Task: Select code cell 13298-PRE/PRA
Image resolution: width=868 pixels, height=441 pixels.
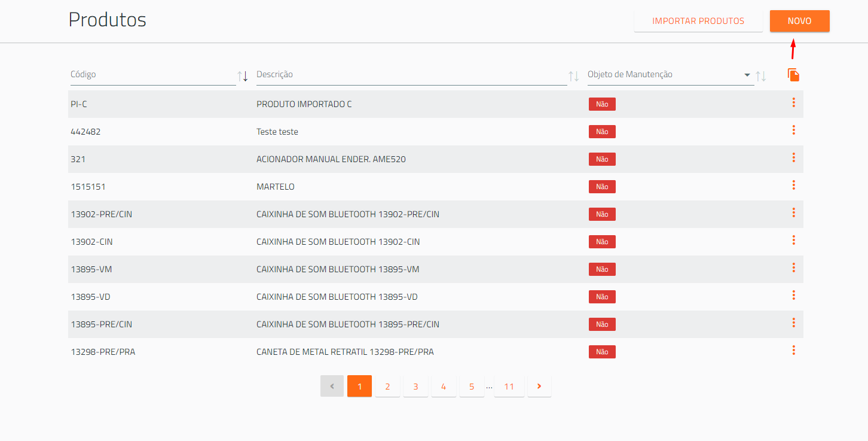Action: click(103, 352)
